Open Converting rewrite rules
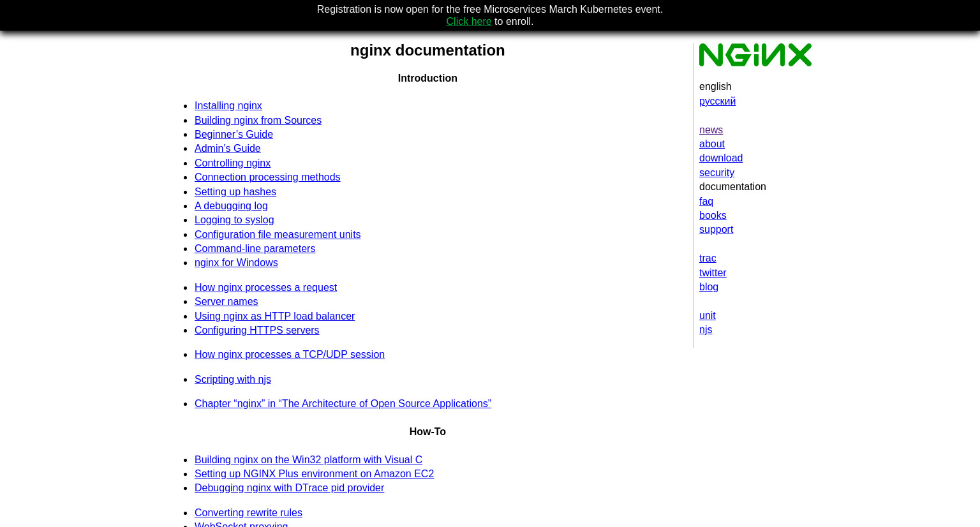Screen dimensions: 980x527 click(x=248, y=513)
